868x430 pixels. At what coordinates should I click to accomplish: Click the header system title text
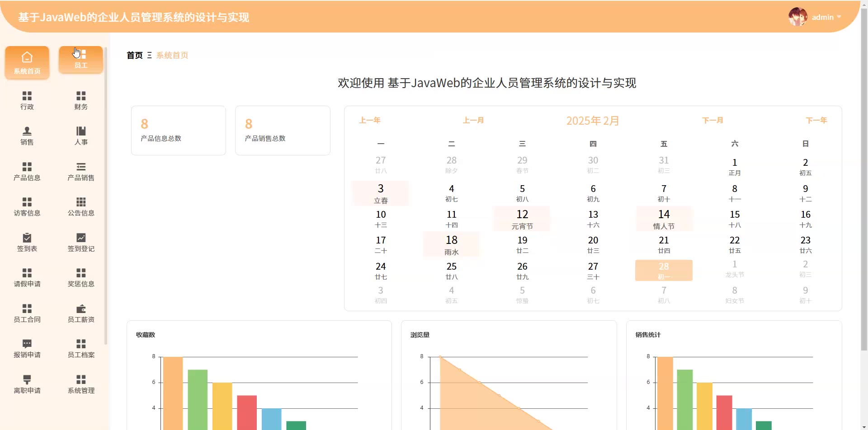click(133, 17)
